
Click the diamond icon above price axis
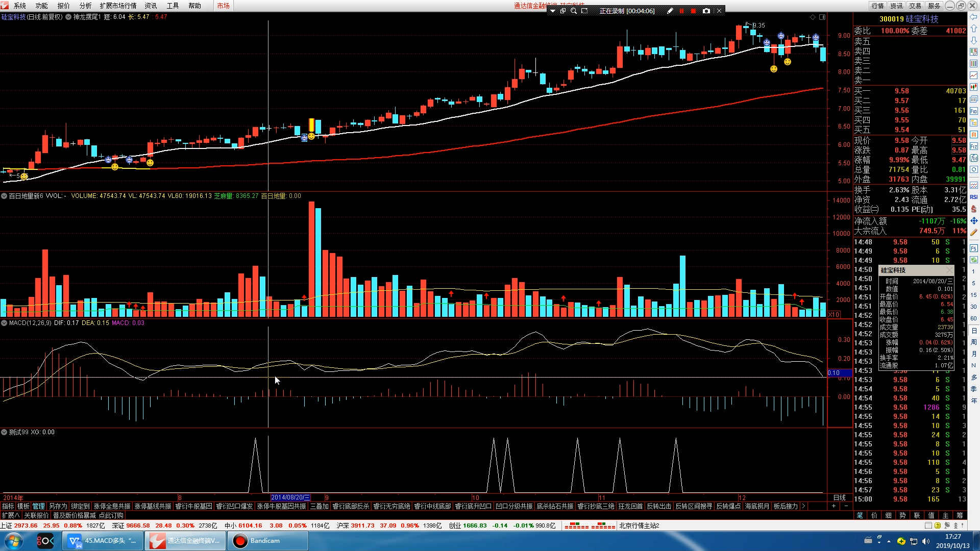click(x=813, y=17)
